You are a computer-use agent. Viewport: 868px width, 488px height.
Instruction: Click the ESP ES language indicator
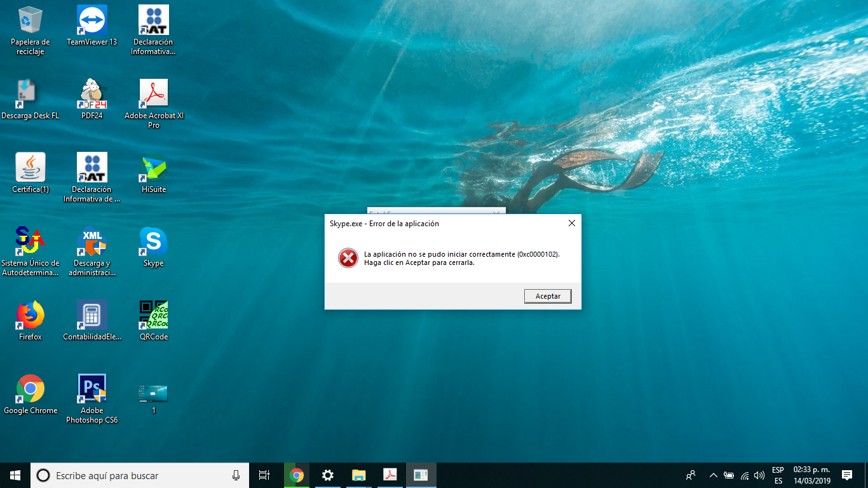tap(778, 475)
